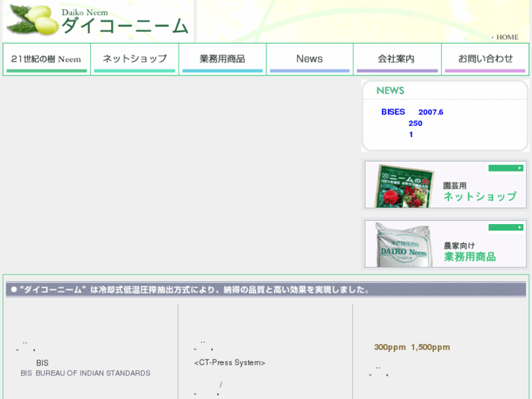Click the Daiko Neem fruit logo
The image size is (532, 399).
33,20
